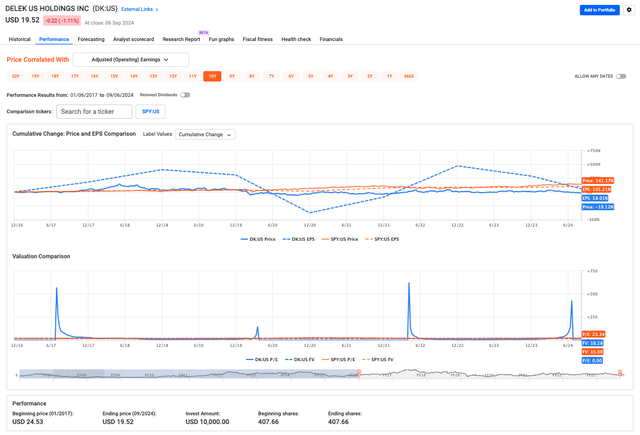
Task: Select the 20Y time range option
Action: (x=16, y=76)
